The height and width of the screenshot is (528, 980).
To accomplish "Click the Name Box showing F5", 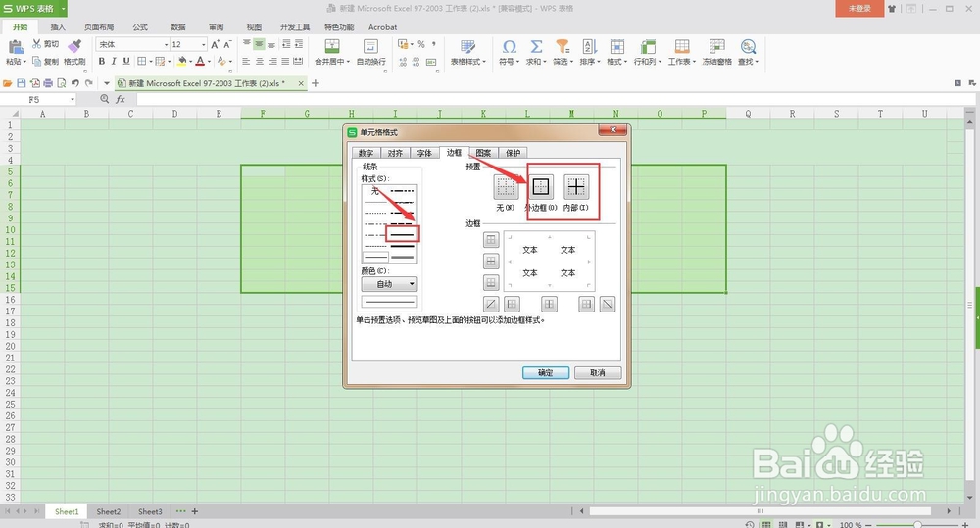I will (39, 99).
